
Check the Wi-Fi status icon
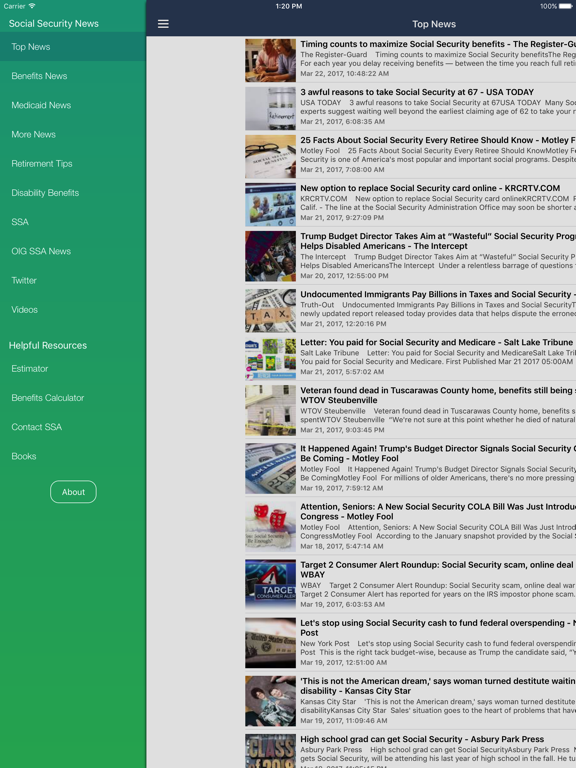coord(32,6)
